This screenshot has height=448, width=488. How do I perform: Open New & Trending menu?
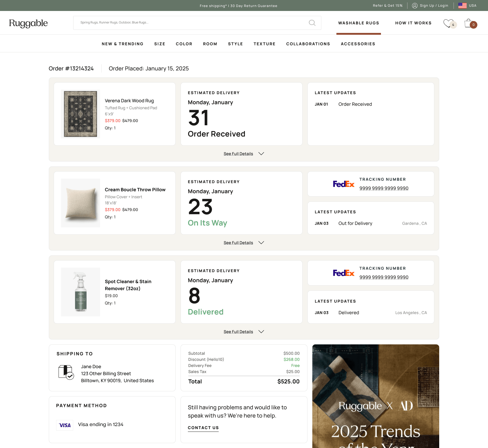[123, 44]
